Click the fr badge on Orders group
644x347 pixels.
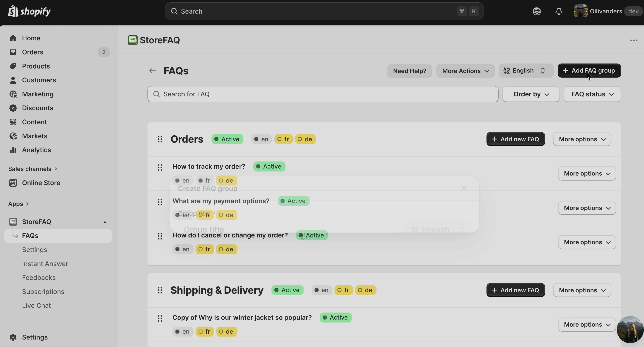coord(283,139)
